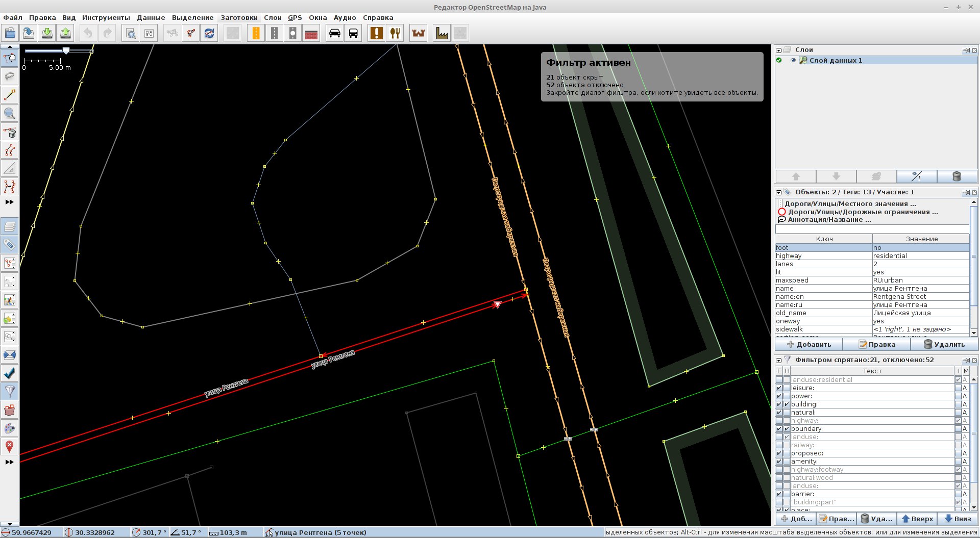Open the Заготовки menu

[239, 17]
